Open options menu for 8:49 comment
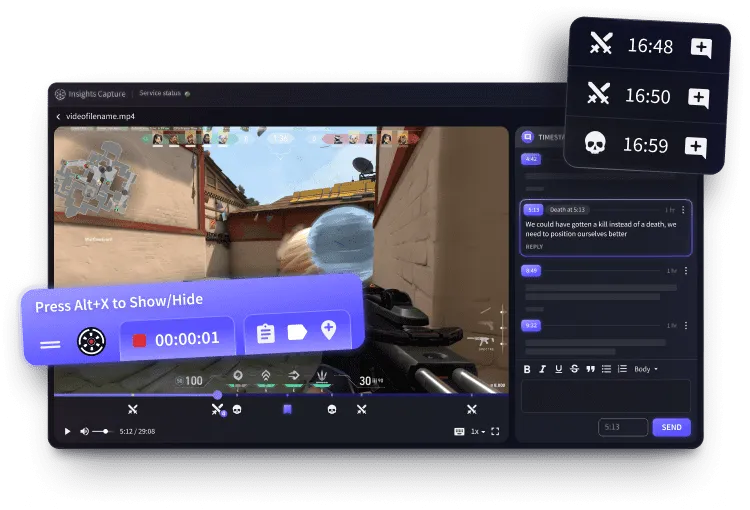 (686, 271)
